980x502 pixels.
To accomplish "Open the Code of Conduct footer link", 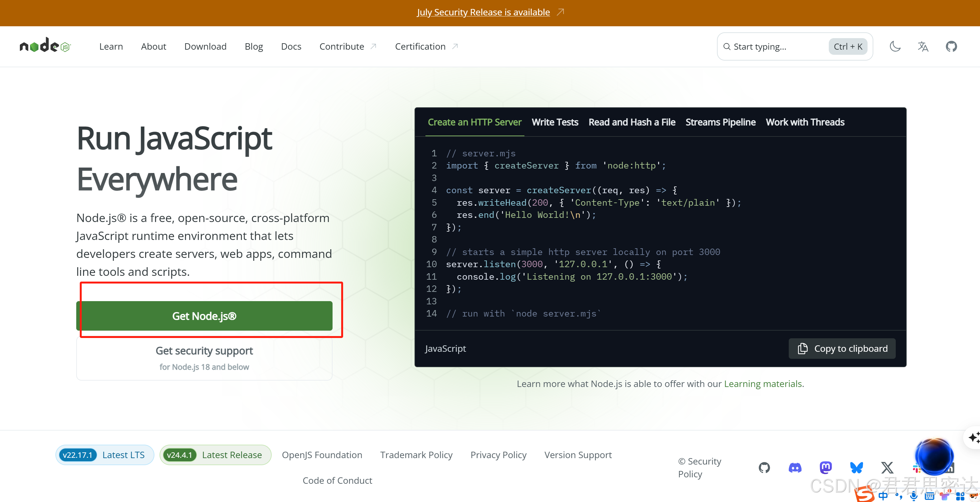I will pyautogui.click(x=337, y=480).
